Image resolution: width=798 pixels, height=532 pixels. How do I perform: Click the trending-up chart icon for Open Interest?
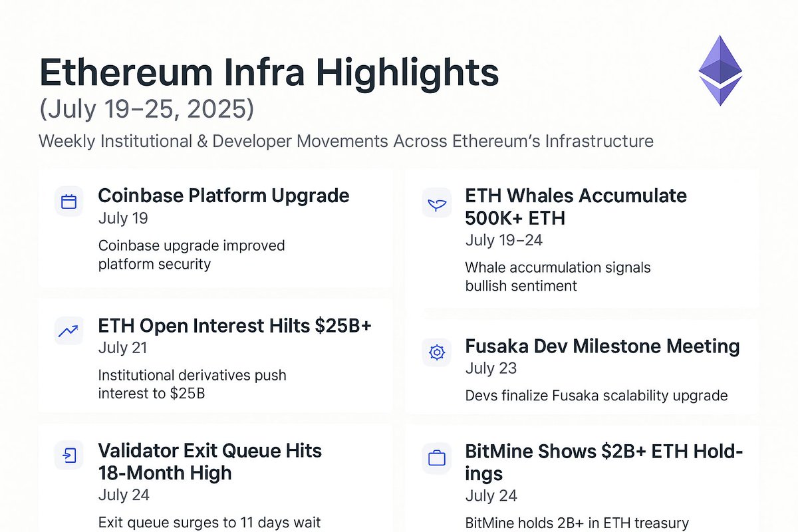coord(68,330)
